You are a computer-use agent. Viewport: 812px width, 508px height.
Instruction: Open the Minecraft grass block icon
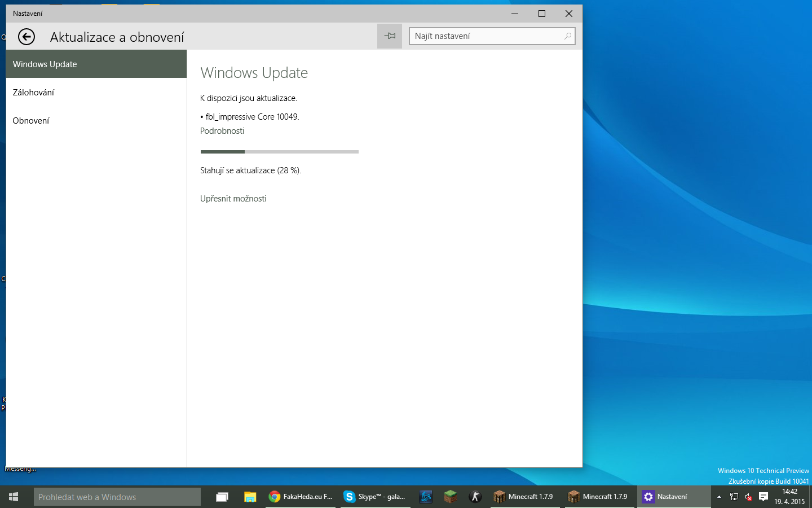click(x=450, y=497)
